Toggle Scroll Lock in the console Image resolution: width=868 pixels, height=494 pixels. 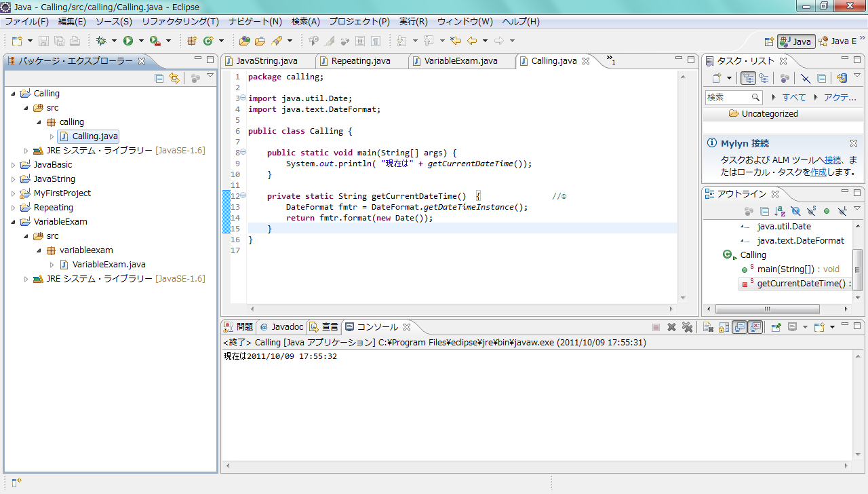tap(724, 327)
